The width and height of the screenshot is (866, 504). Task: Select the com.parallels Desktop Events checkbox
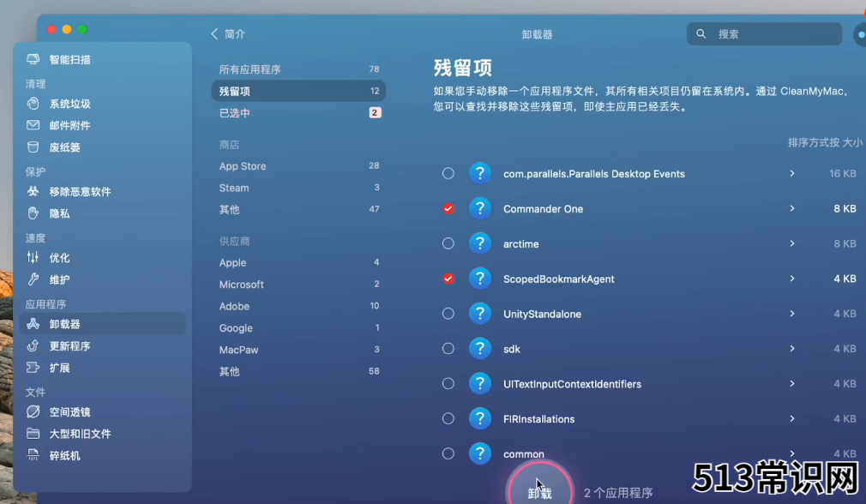click(x=448, y=173)
